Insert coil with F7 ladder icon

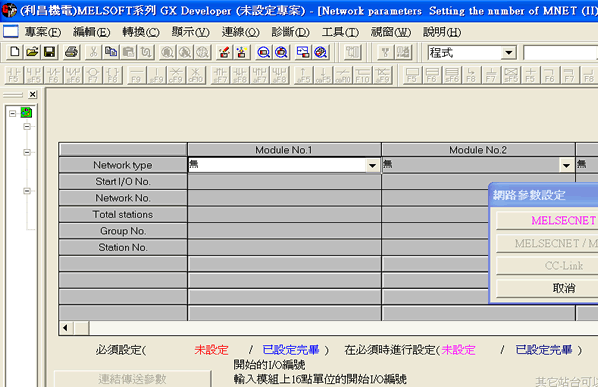[93, 75]
